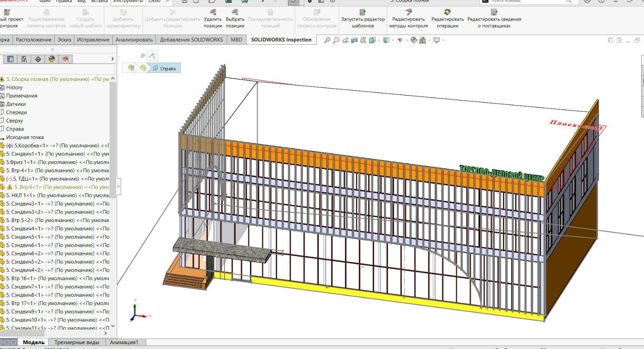Open the red Inspection panel tab
Screen dimensions: 644x349
(x=66, y=59)
